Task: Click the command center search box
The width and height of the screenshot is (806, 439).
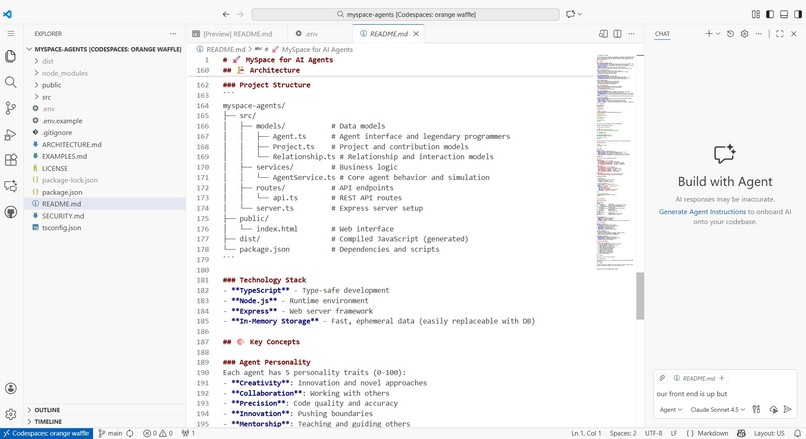Action: pos(406,14)
